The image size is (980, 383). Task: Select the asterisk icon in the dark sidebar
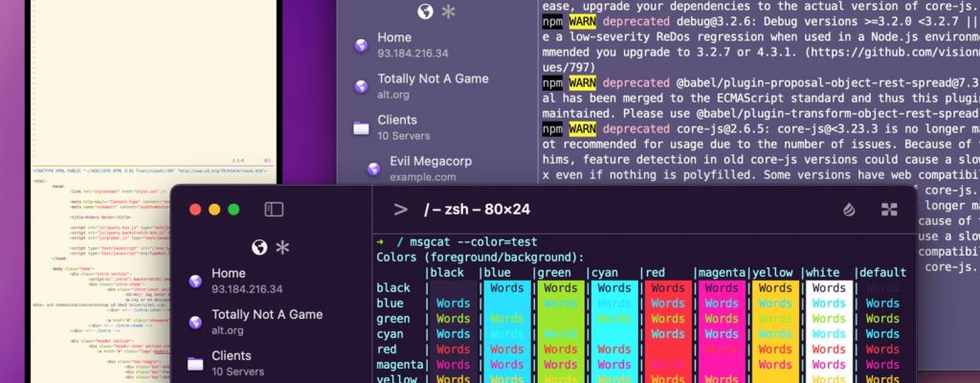coord(281,247)
